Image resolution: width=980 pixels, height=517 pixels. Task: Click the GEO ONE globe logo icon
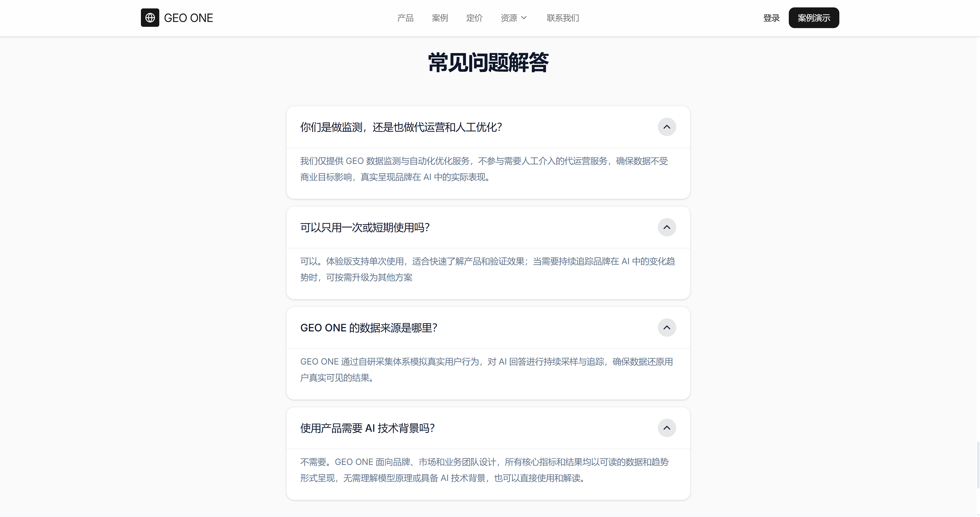pyautogui.click(x=150, y=18)
